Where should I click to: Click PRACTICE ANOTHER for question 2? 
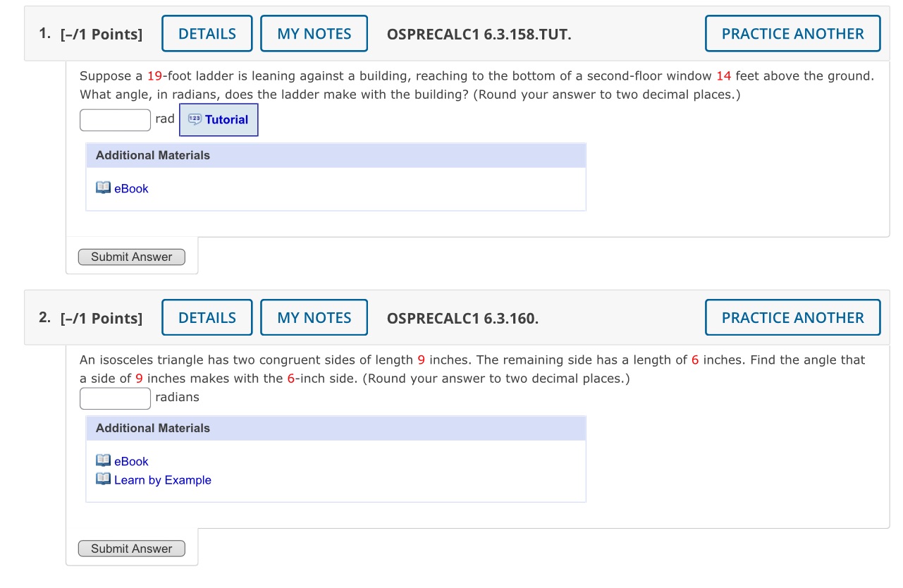(792, 318)
